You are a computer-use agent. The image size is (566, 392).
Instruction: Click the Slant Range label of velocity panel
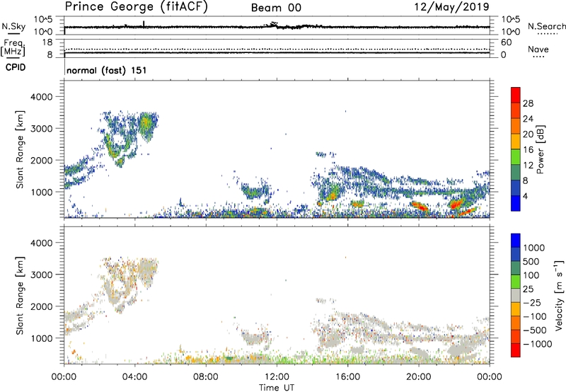click(x=20, y=295)
